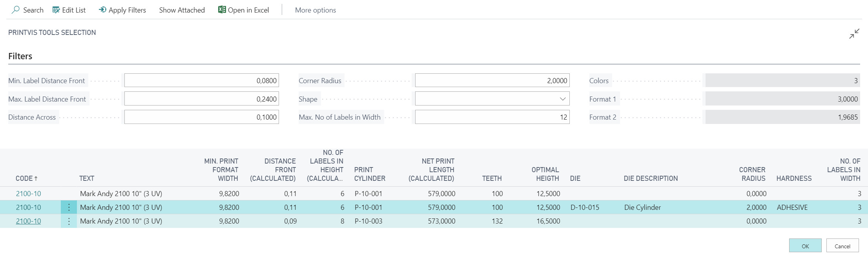Image resolution: width=868 pixels, height=262 pixels.
Task: Click the Edit List icon
Action: pos(56,10)
